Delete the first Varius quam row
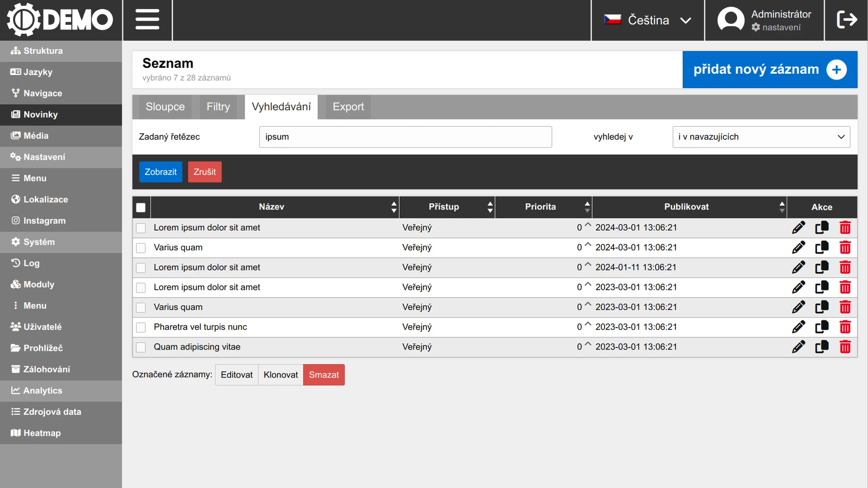Image resolution: width=868 pixels, height=488 pixels. pos(845,247)
